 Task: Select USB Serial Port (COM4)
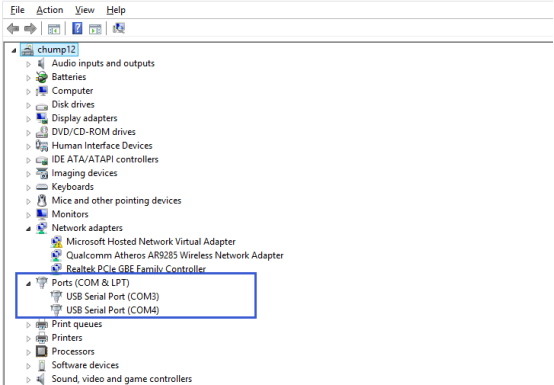coord(113,310)
